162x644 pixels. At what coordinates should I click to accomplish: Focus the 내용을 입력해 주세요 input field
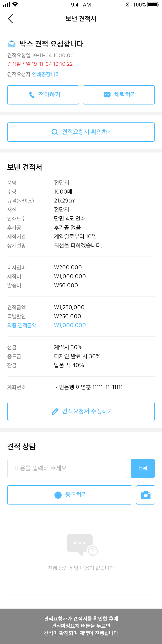67,468
